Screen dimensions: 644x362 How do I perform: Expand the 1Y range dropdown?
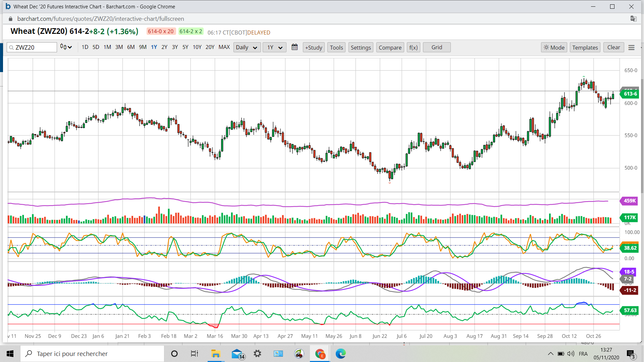click(274, 48)
